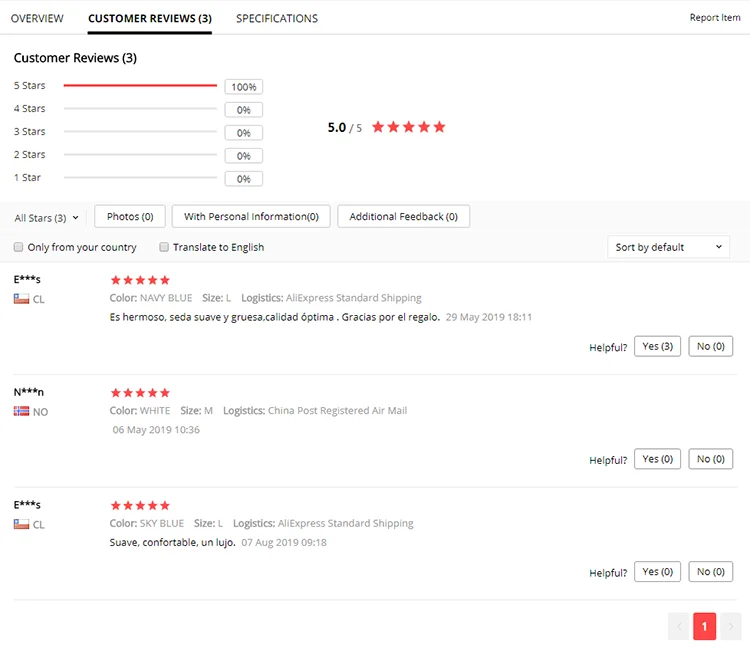Switch to the Overview tab

tap(37, 19)
